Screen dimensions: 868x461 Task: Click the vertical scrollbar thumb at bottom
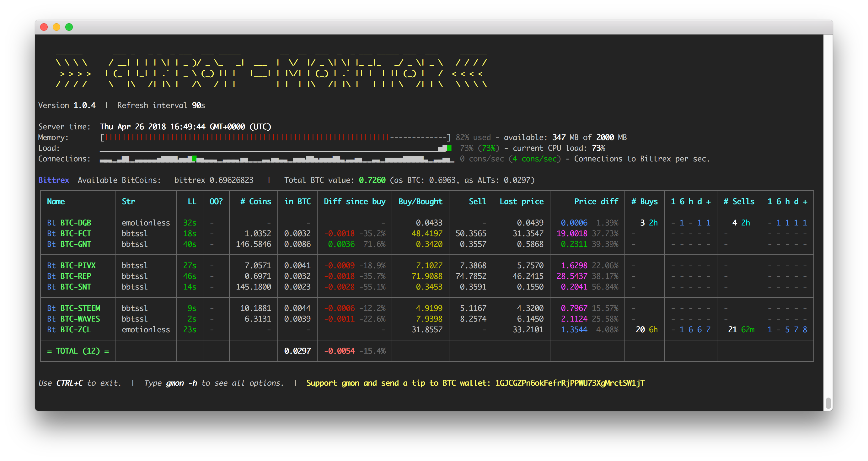[828, 403]
